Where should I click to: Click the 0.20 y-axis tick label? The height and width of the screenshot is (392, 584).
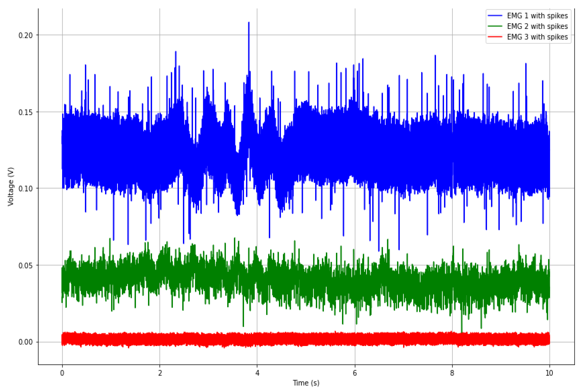pos(26,35)
